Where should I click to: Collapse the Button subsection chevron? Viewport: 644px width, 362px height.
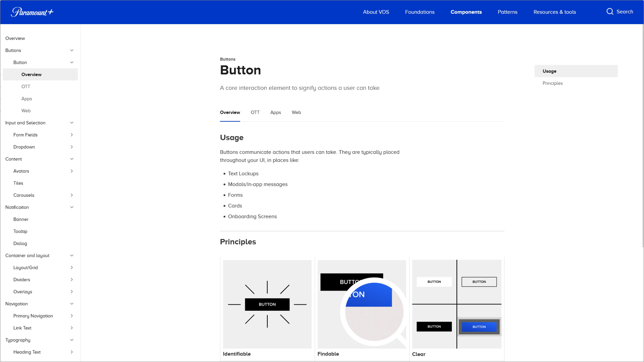click(72, 63)
